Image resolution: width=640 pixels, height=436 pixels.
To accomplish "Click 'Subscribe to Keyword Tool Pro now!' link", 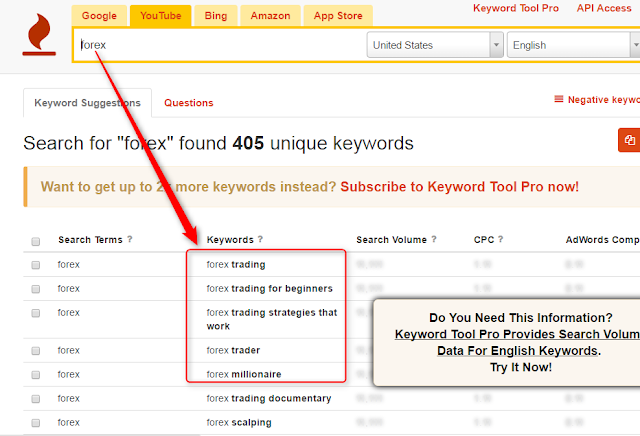I will pyautogui.click(x=460, y=187).
